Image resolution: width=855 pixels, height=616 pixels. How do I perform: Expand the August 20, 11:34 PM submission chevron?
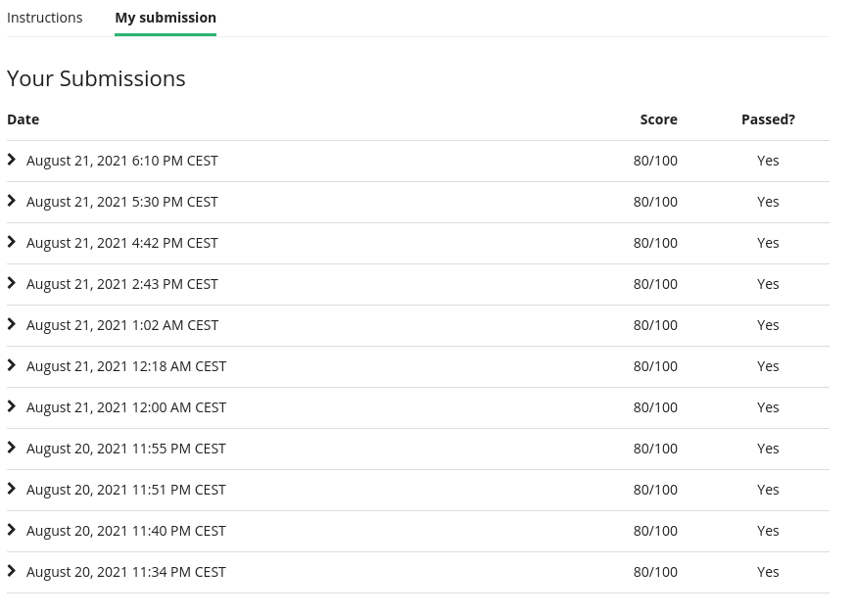pos(12,571)
